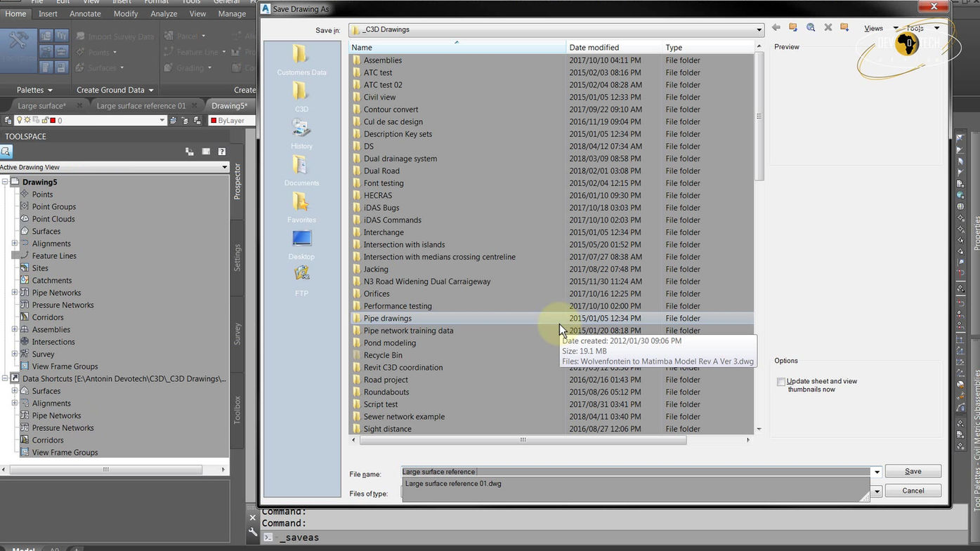Screen dimensions: 980x551
Task: Select the Prospector vertical tab in Toolspace
Action: pyautogui.click(x=237, y=181)
